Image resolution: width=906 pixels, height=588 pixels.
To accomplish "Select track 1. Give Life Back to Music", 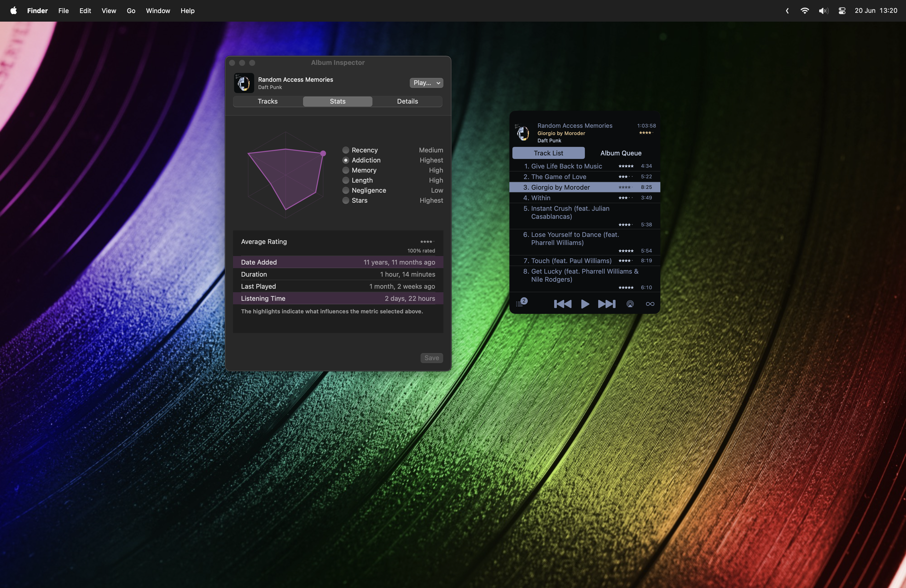I will coord(585,166).
